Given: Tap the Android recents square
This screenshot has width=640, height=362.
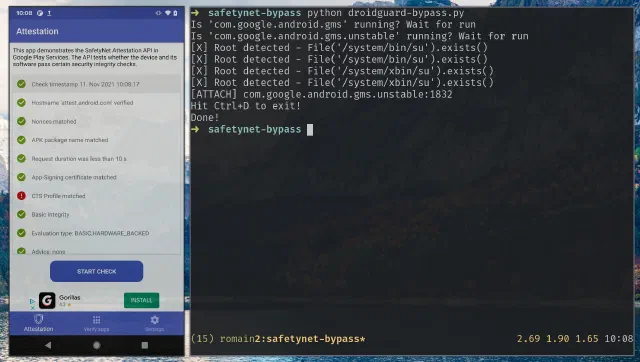Looking at the screenshot, I should tap(144, 345).
